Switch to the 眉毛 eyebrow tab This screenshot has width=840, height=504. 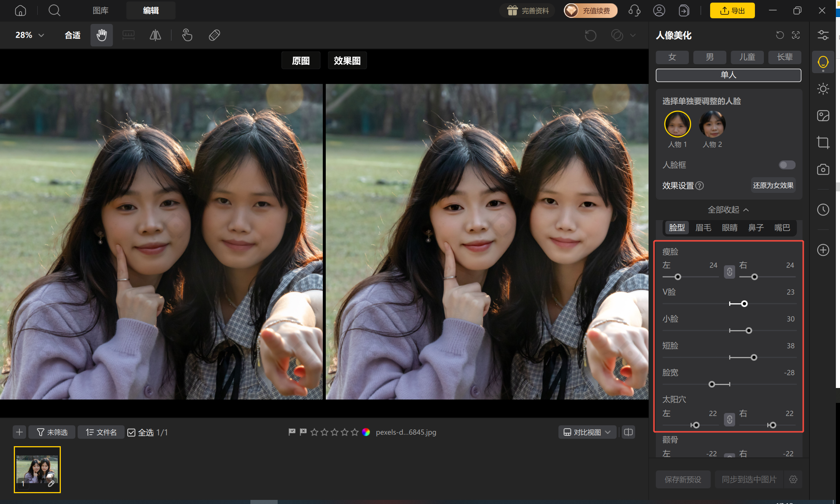703,228
